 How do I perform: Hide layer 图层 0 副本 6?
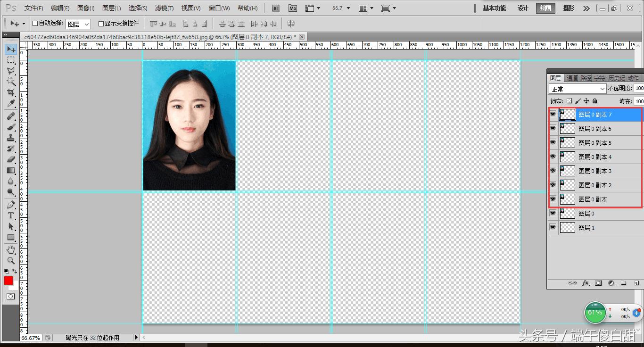[553, 128]
